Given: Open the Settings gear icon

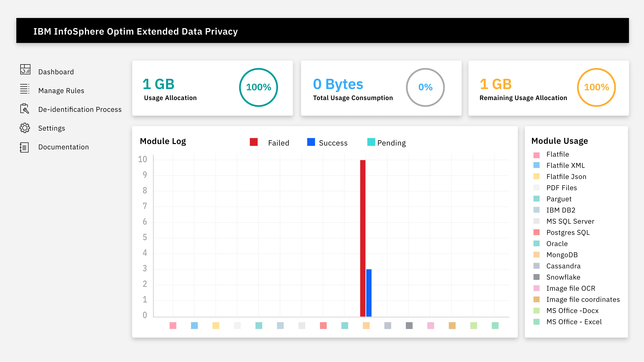Looking at the screenshot, I should (25, 128).
